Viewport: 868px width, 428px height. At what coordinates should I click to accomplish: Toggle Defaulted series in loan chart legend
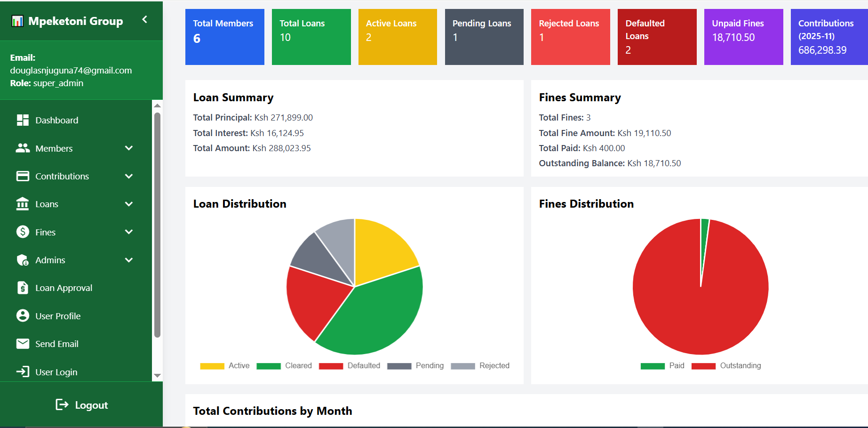350,366
